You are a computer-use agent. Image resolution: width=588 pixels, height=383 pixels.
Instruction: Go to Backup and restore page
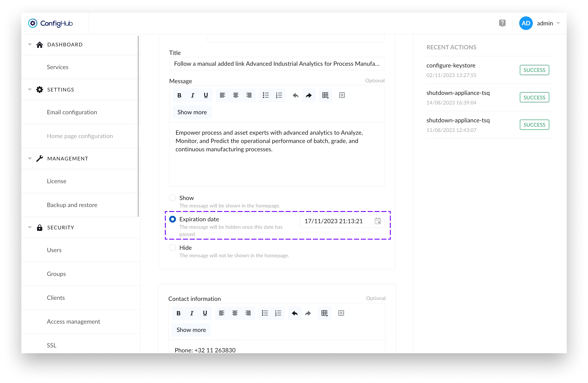pyautogui.click(x=72, y=205)
